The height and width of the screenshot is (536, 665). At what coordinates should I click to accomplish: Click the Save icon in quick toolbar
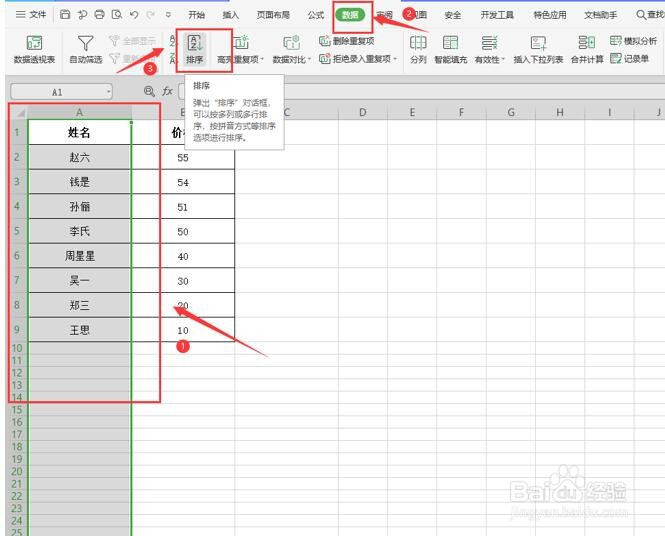tap(65, 14)
